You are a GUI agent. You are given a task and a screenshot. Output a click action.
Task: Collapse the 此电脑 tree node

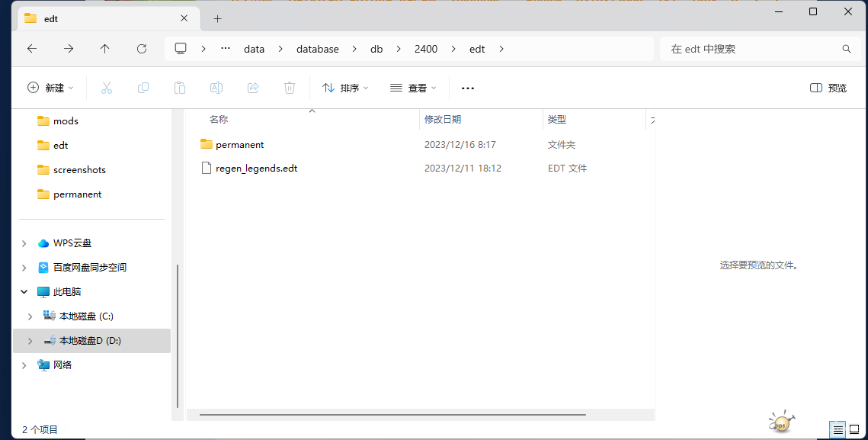pyautogui.click(x=24, y=292)
